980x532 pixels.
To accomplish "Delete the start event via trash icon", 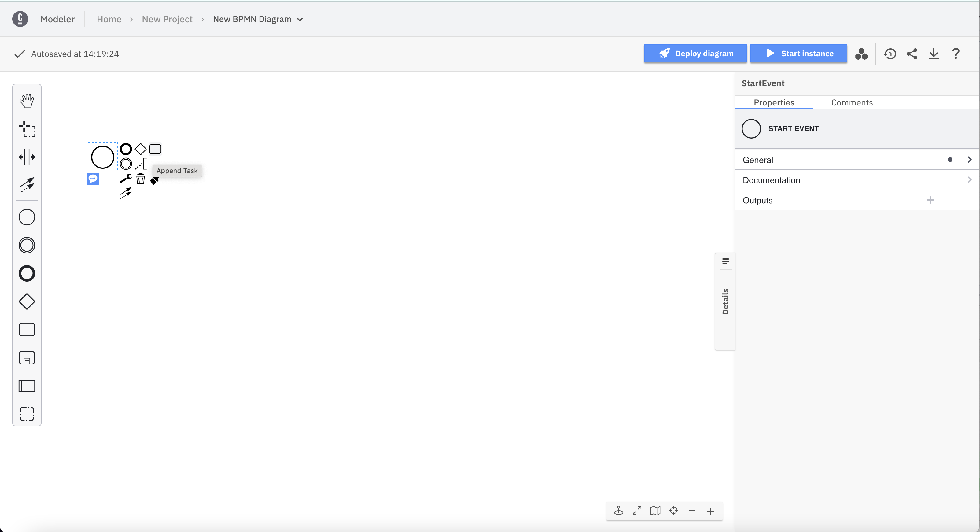I will (x=140, y=179).
